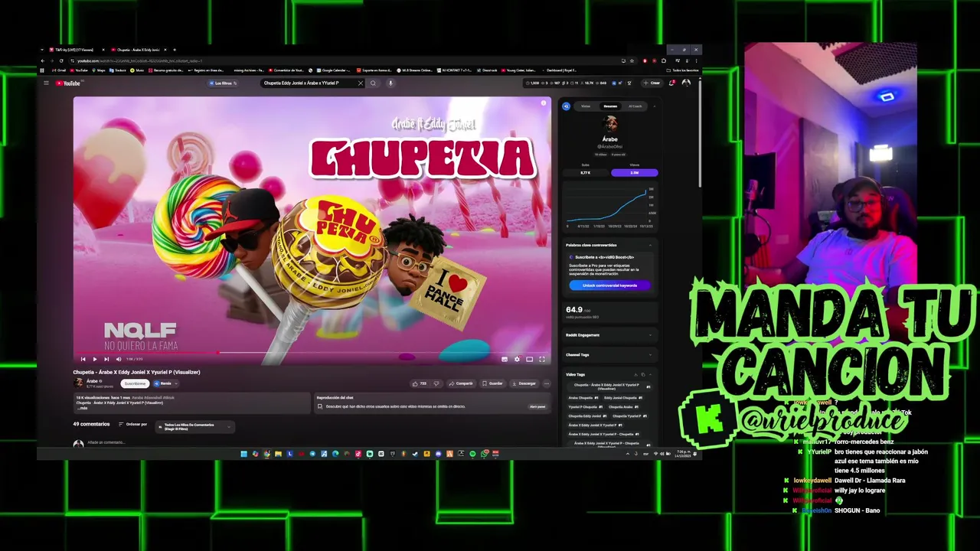980x551 pixels.
Task: Select the Views 2.5M stat toggle
Action: [634, 173]
